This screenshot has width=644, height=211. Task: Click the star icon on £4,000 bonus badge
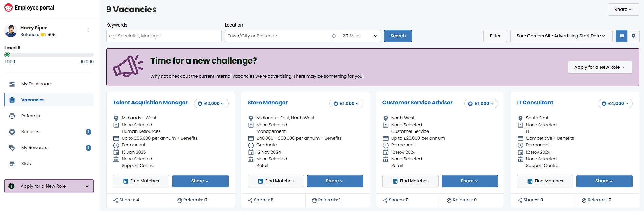point(604,104)
